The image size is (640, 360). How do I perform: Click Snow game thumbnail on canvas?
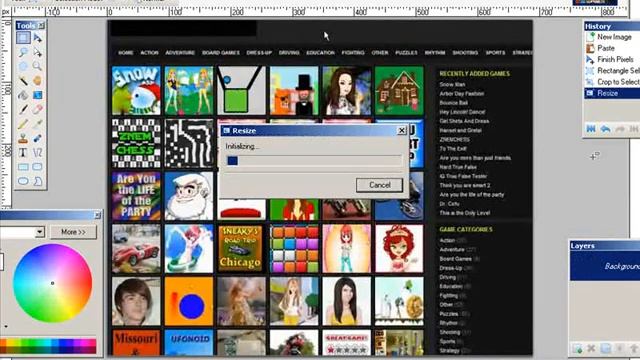[136, 91]
